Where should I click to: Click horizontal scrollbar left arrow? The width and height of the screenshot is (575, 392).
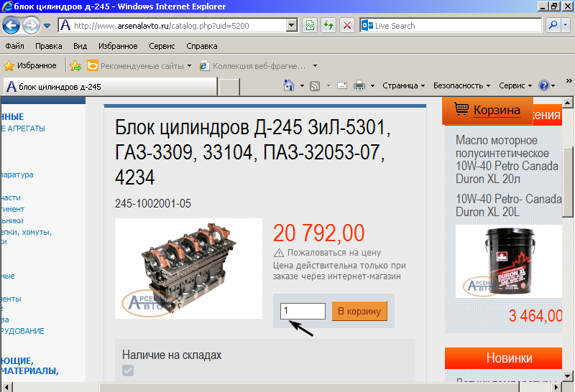click(x=7, y=387)
